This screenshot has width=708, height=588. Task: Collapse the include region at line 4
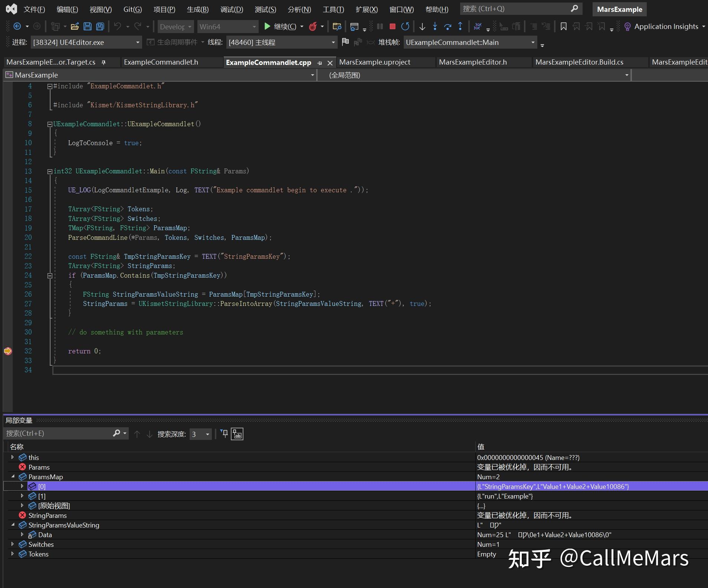pos(50,86)
